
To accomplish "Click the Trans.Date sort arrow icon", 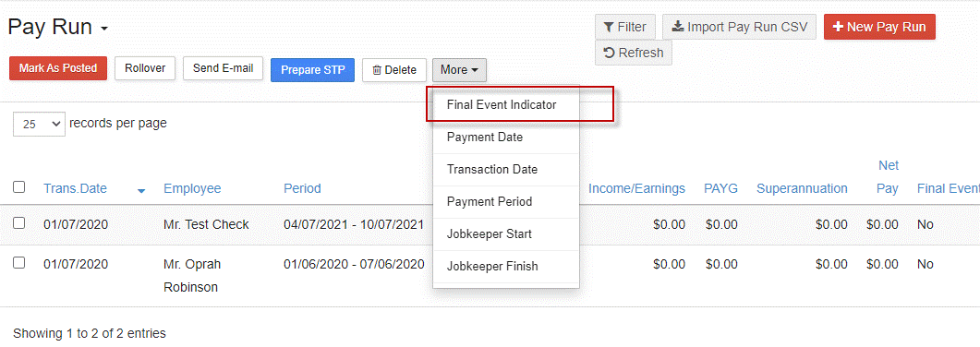I will (x=141, y=190).
